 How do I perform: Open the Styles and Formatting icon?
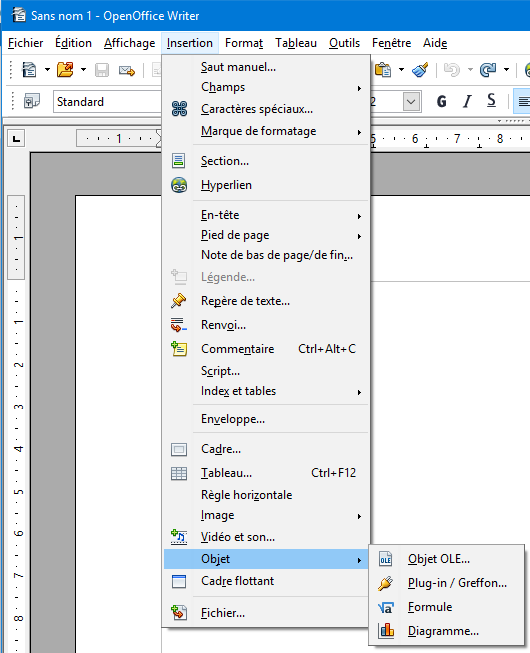(32, 101)
